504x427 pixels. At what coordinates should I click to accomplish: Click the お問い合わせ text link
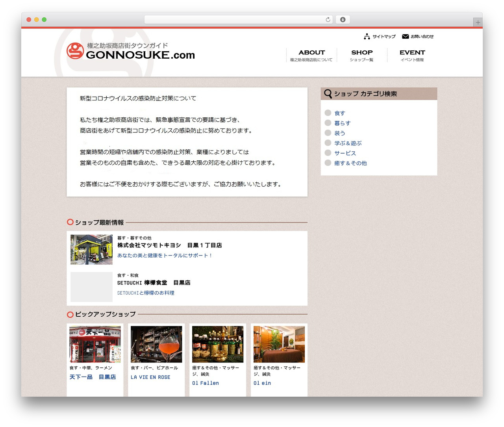pyautogui.click(x=422, y=36)
